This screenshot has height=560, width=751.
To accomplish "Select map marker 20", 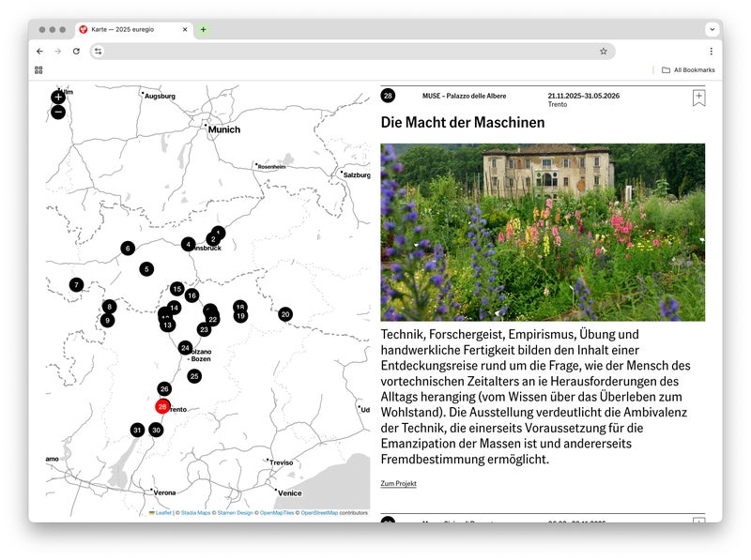I will pyautogui.click(x=285, y=314).
